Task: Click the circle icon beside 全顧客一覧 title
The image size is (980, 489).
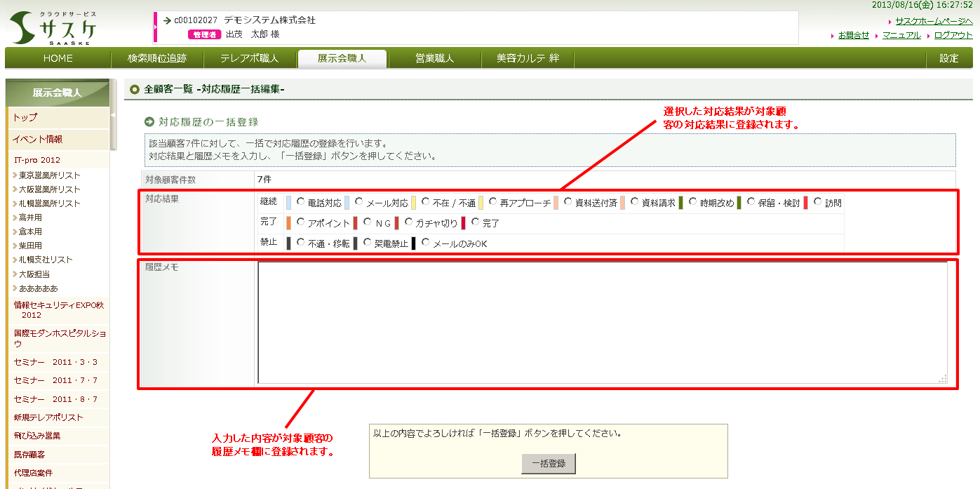Action: click(135, 89)
